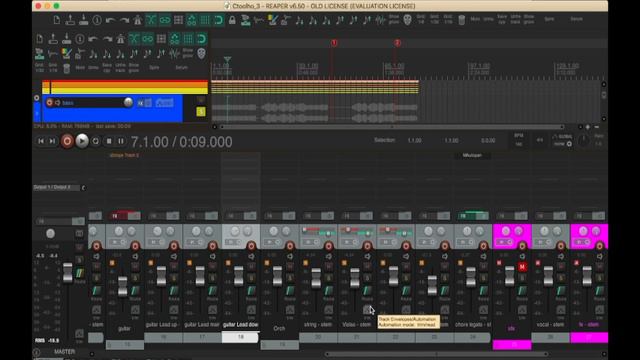Click Save Project icon in the top main toolbar
The image size is (640, 360).
84,20
